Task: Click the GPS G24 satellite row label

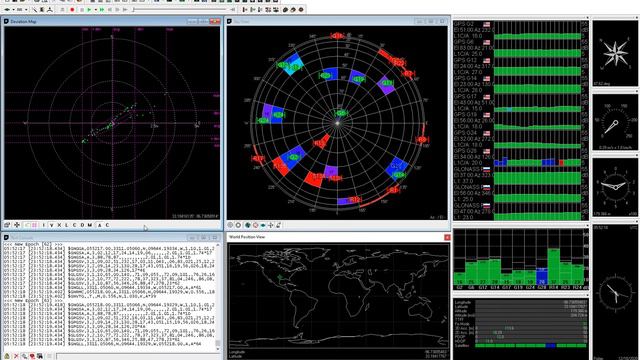Action: (x=465, y=133)
